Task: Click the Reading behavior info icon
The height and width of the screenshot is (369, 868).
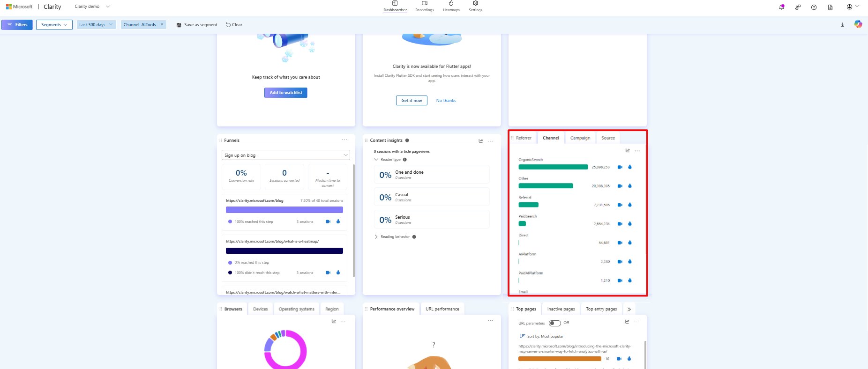Action: click(414, 237)
